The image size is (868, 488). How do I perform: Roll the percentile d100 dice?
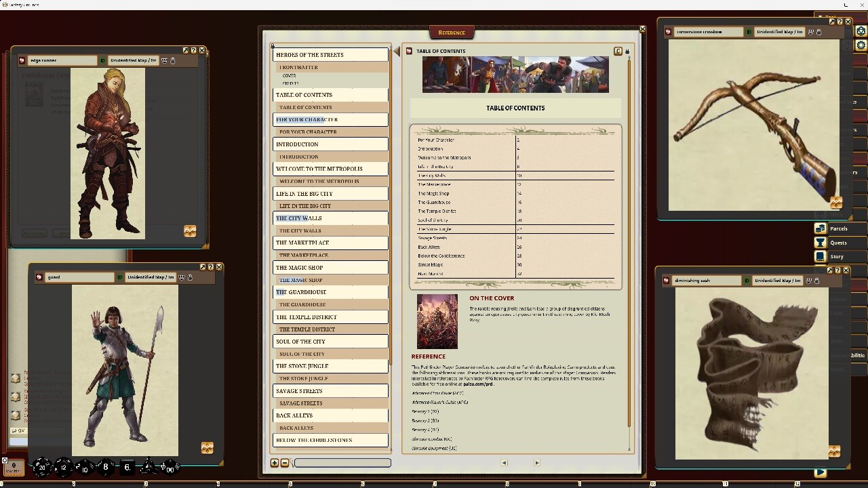pyautogui.click(x=170, y=468)
